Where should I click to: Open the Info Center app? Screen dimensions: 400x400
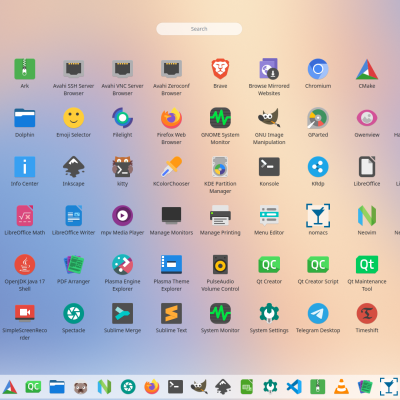[x=25, y=167]
